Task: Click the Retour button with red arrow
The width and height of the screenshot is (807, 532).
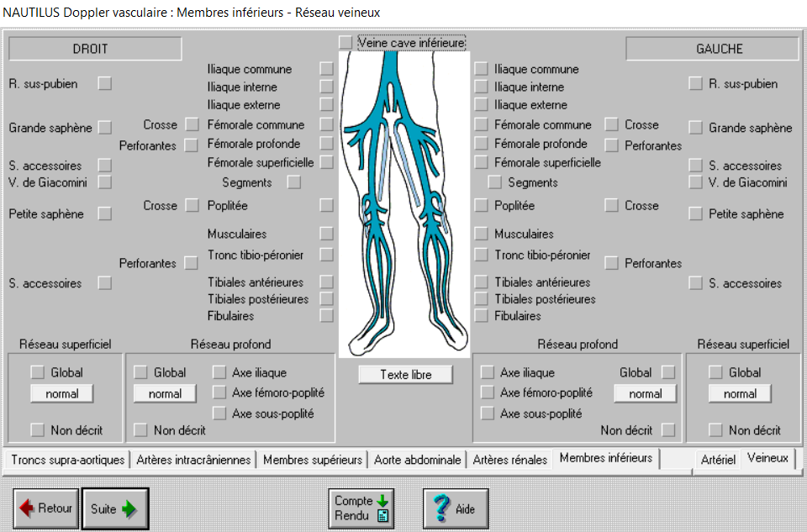Action: 46,508
